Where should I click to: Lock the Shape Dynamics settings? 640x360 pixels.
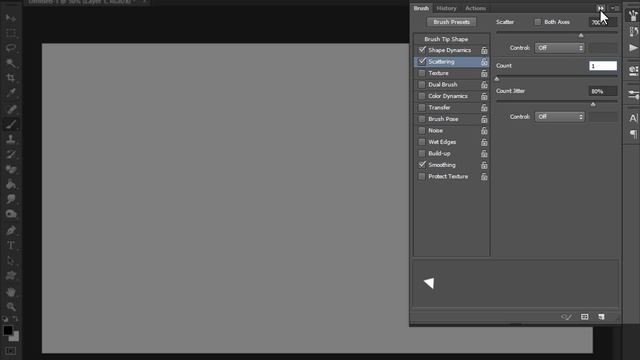[484, 51]
